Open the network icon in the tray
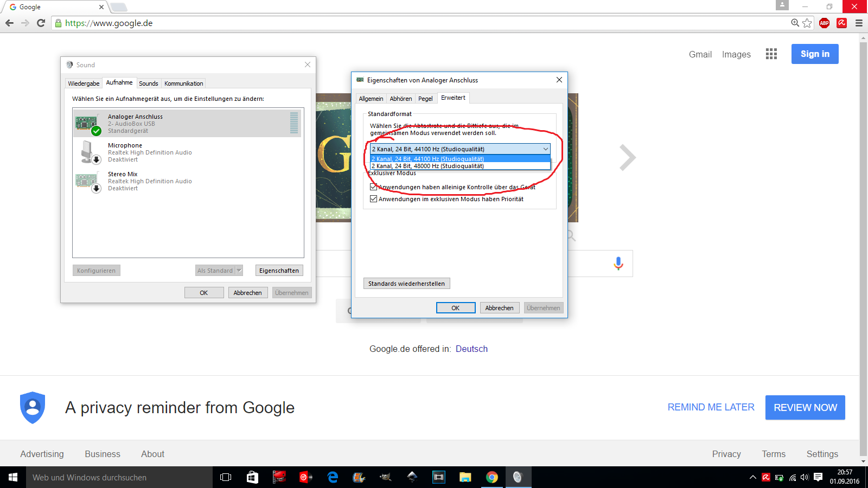 pos(792,478)
